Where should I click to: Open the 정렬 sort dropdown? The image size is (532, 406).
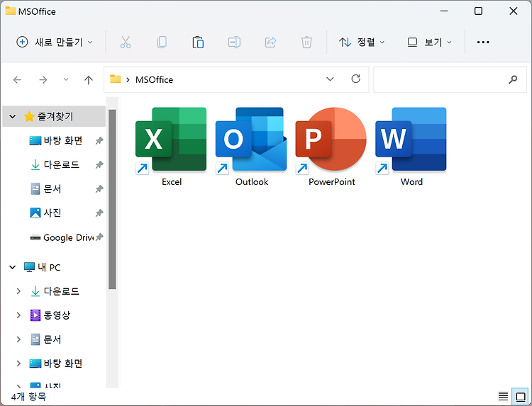tap(362, 43)
